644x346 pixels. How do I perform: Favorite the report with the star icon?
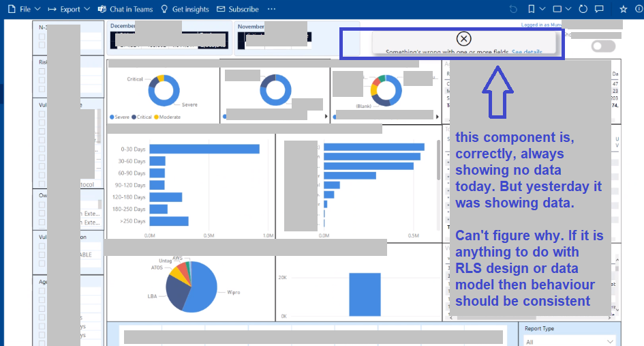[x=624, y=9]
